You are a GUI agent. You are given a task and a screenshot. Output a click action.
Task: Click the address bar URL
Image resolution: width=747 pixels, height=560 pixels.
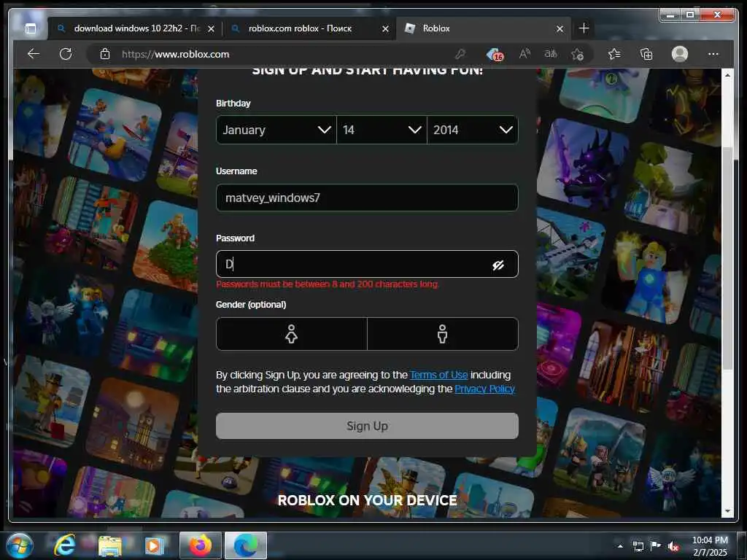click(x=175, y=54)
